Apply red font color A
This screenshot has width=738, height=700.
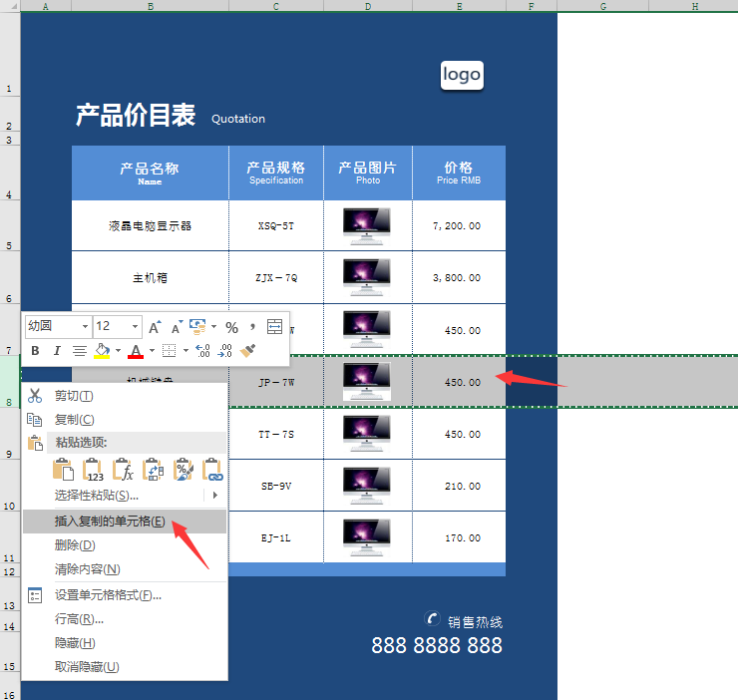coord(136,351)
